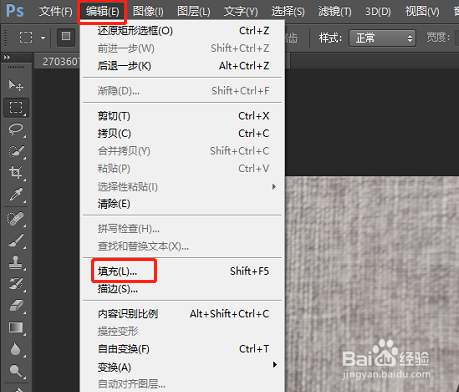Select the Brush tool
The height and width of the screenshot is (392, 459).
coord(16,241)
